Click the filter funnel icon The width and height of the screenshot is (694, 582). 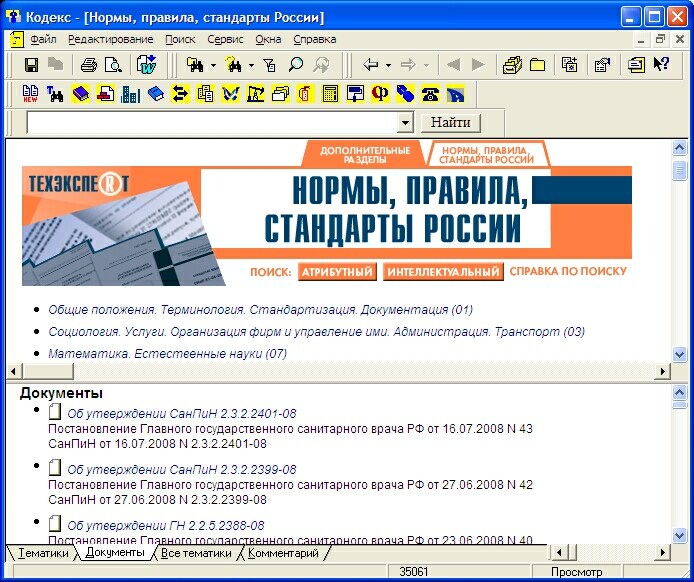coord(269,65)
